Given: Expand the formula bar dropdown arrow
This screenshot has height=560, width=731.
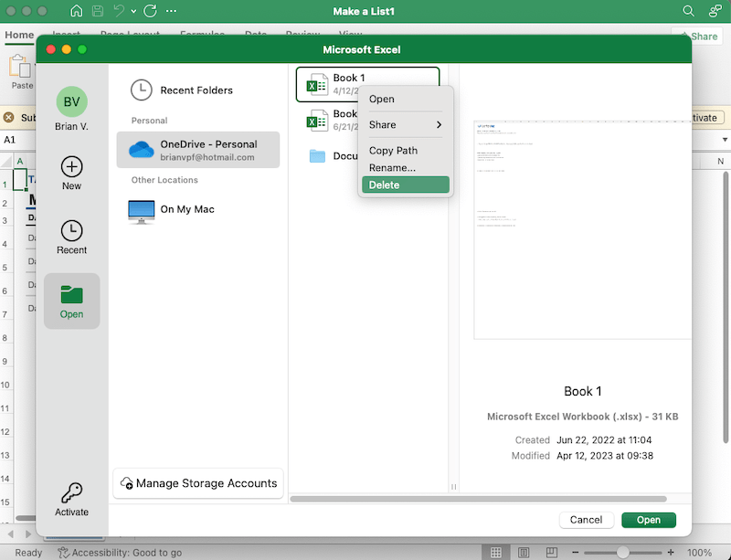Looking at the screenshot, I should [725, 140].
